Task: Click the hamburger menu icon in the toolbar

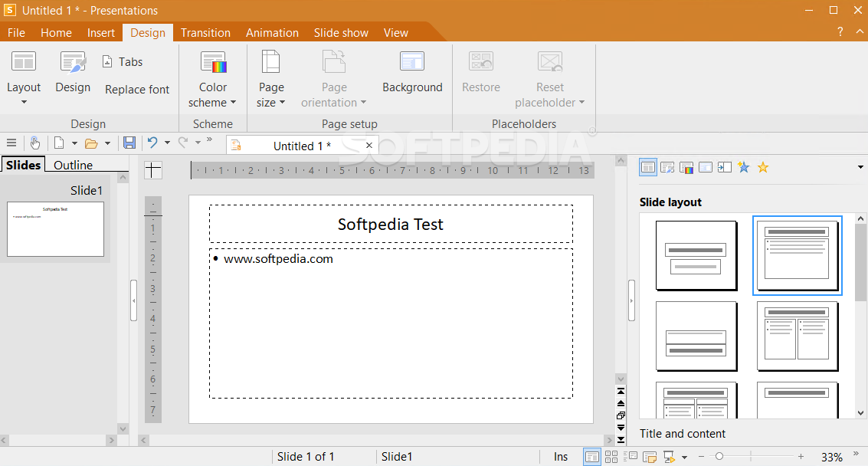Action: click(11, 143)
